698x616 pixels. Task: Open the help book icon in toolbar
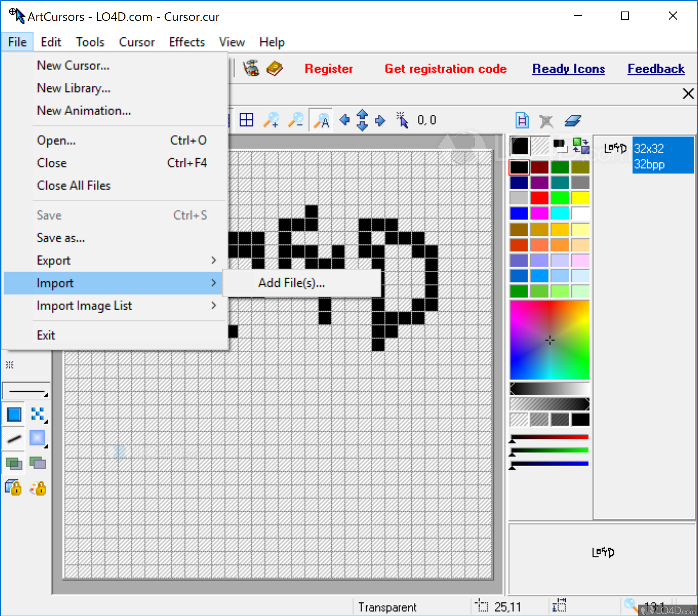(274, 68)
